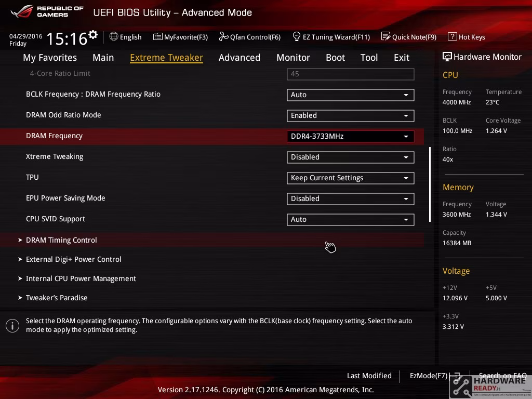
Task: Open the DRAM Odd Ratio Mode dropdown
Action: (351, 116)
